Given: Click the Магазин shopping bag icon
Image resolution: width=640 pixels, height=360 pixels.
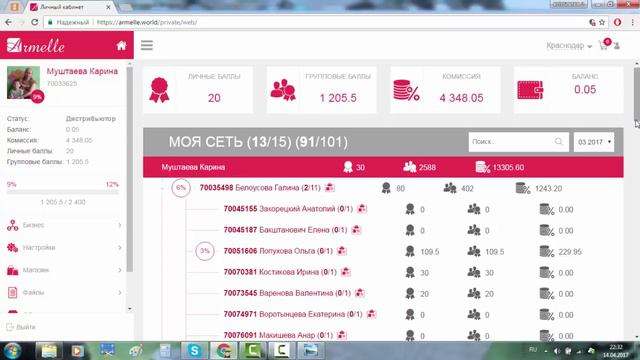Looking at the screenshot, I should [13, 270].
